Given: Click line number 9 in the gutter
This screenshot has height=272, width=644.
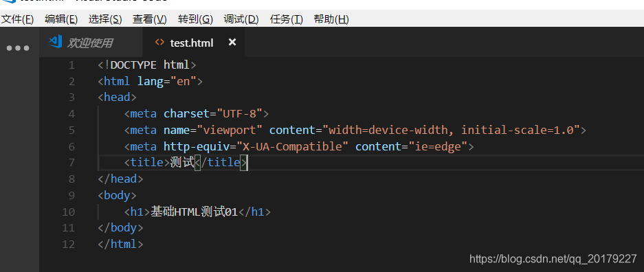Looking at the screenshot, I should (x=72, y=195).
